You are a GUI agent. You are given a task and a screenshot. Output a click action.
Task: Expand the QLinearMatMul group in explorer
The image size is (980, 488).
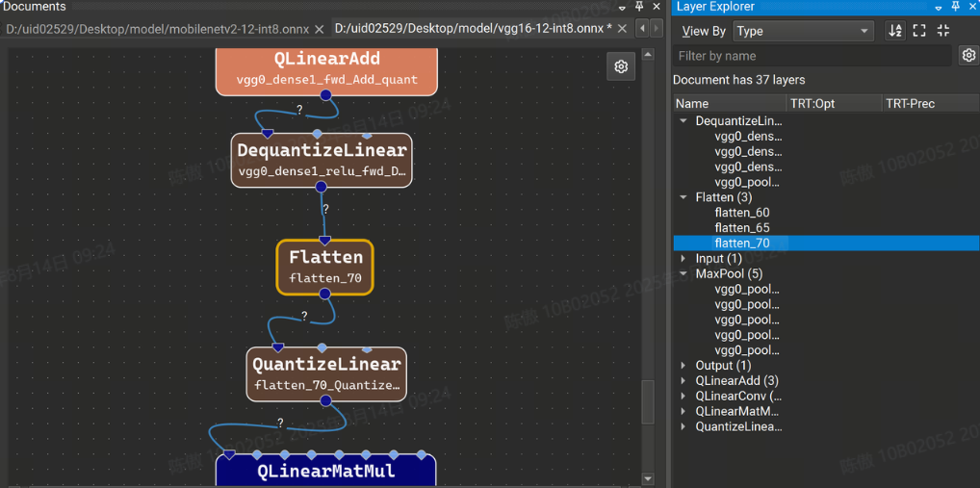(x=683, y=412)
